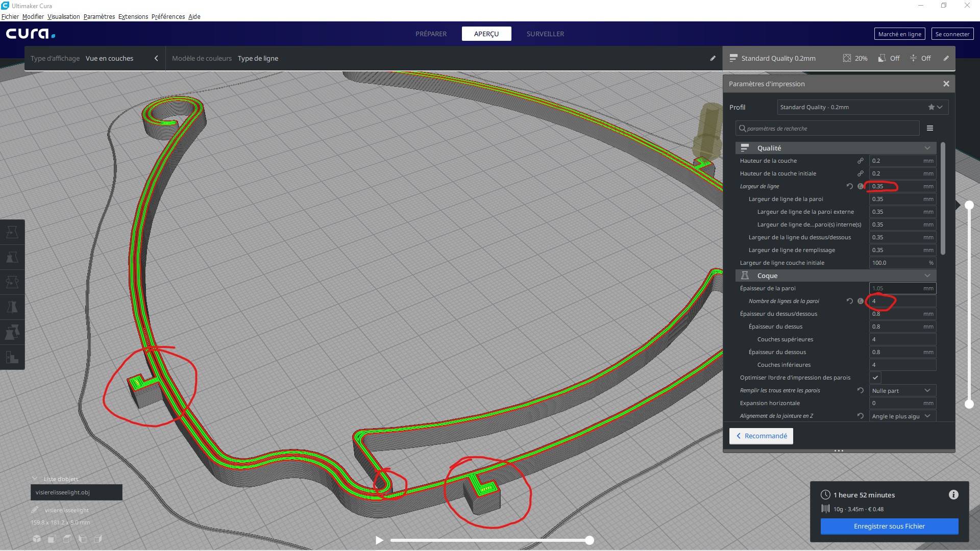
Task: Go back to Recommandé settings
Action: click(x=761, y=436)
